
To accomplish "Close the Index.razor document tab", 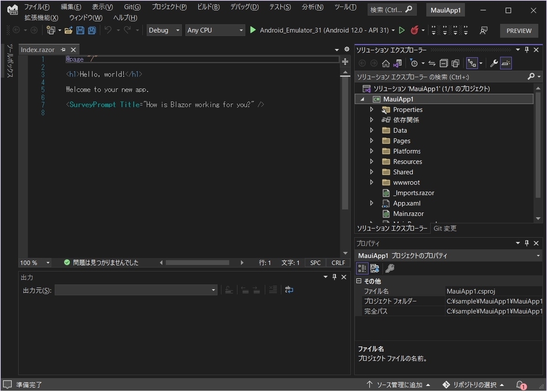I will tap(73, 50).
